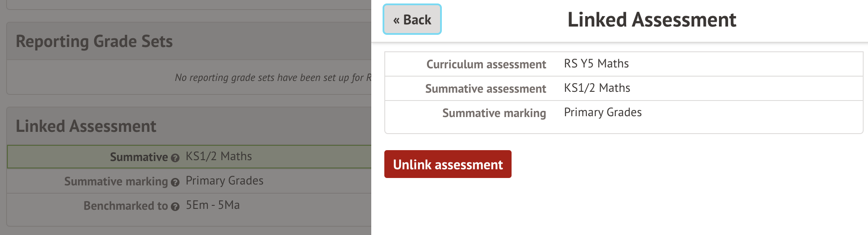Click the Curriculum assessment label
The width and height of the screenshot is (868, 235).
point(486,64)
